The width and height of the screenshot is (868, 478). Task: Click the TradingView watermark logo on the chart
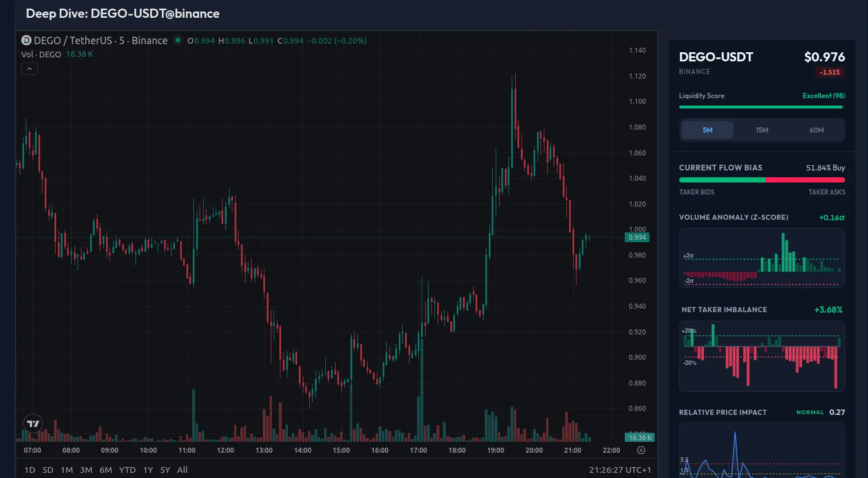32,423
